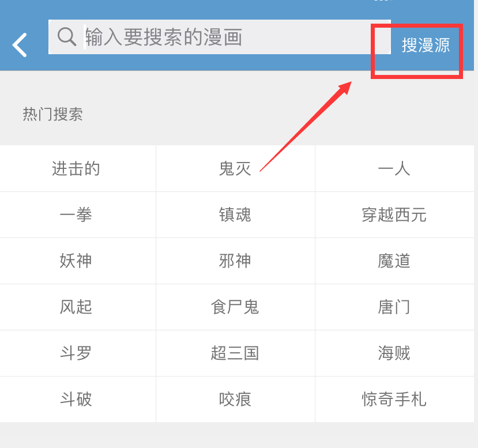Viewport: 478px width, 448px height.
Task: Tap hot search term 妖神
Action: (76, 261)
